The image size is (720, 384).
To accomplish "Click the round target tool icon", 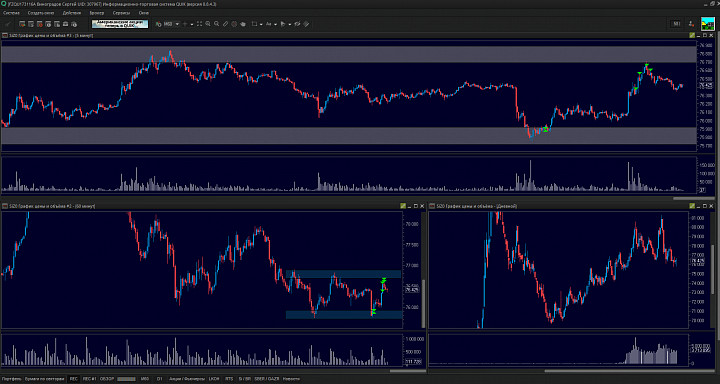I will pyautogui.click(x=234, y=24).
